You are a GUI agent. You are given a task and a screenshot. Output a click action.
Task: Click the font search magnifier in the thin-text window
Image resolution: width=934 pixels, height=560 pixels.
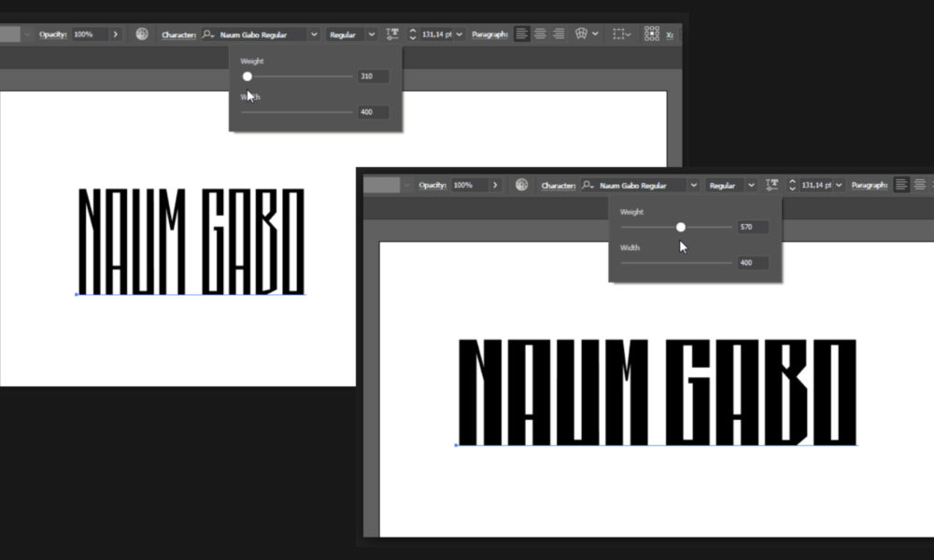207,35
